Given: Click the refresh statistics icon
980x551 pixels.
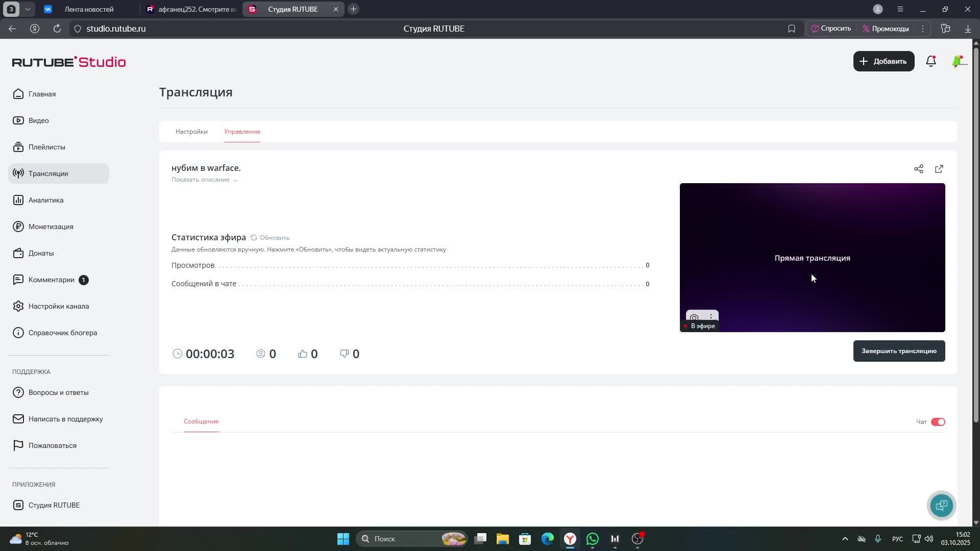Looking at the screenshot, I should click(254, 238).
